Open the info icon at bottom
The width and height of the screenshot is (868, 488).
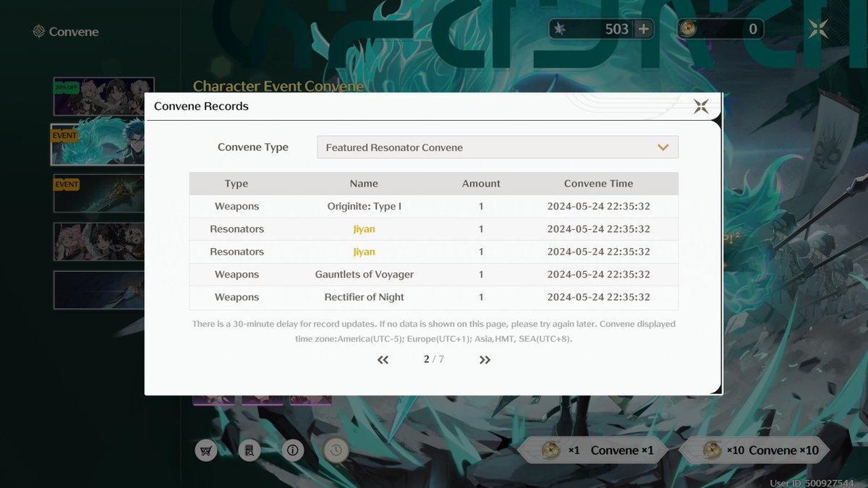pyautogui.click(x=293, y=450)
